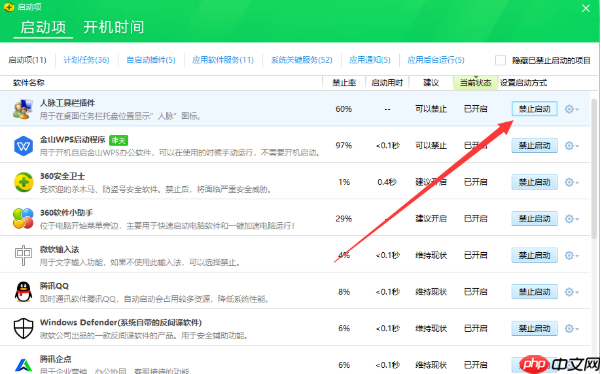601x374 pixels.
Task: Click the 360软件小助手 colorful balls icon
Action: (23, 218)
